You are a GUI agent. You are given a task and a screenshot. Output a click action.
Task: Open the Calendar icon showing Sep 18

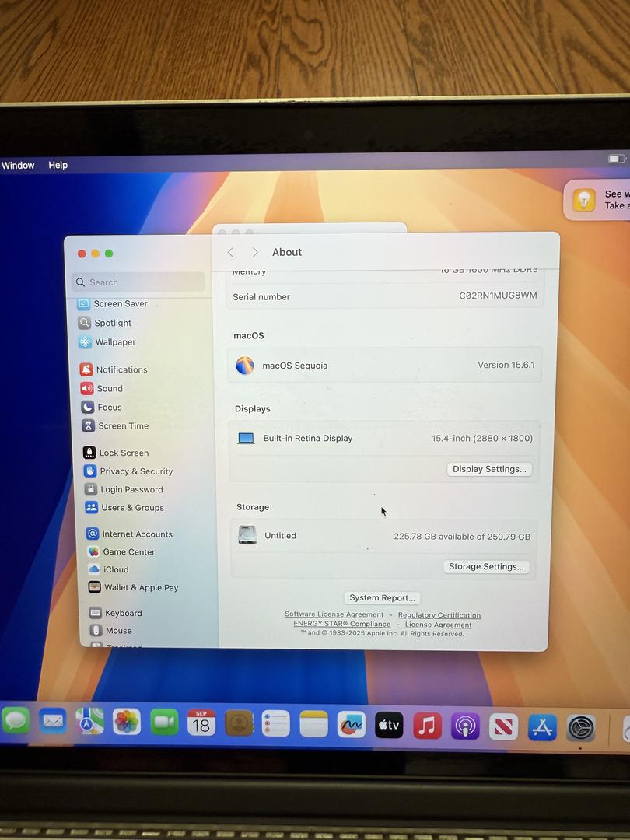click(201, 723)
